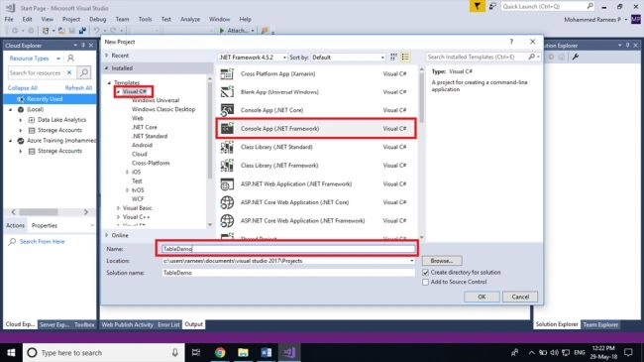Open Task View on the taskbar
This screenshot has height=362, width=644.
pyautogui.click(x=196, y=352)
